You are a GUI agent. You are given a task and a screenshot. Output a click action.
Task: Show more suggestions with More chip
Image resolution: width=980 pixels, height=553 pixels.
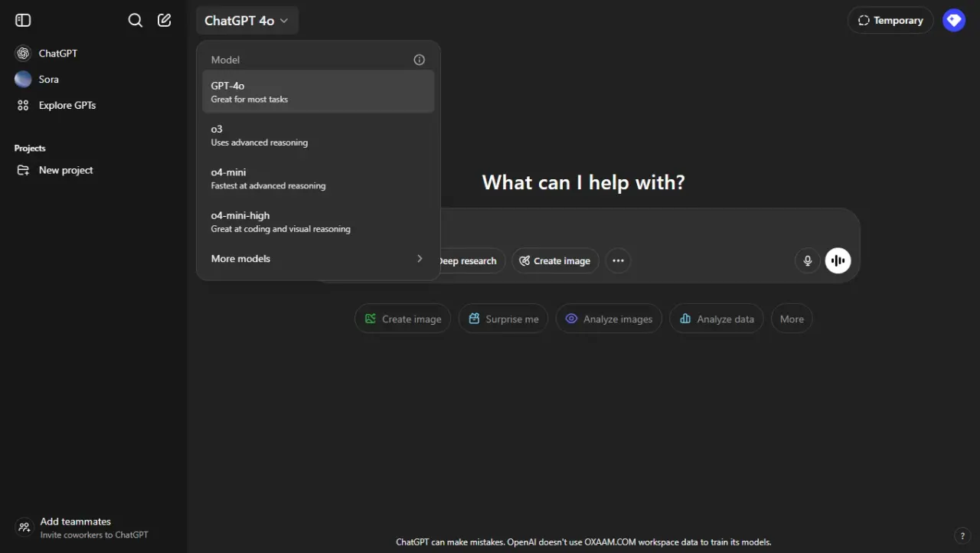point(792,319)
